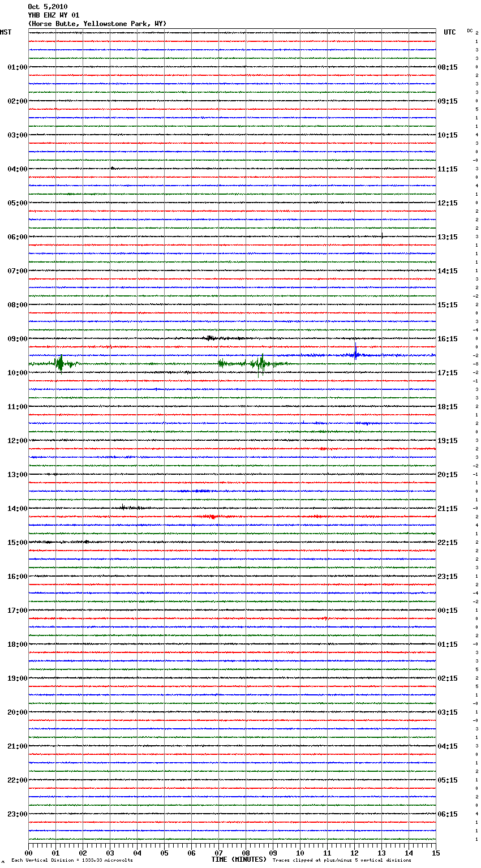
Task: Click the 06:15 UTC time label
Action: click(x=448, y=814)
